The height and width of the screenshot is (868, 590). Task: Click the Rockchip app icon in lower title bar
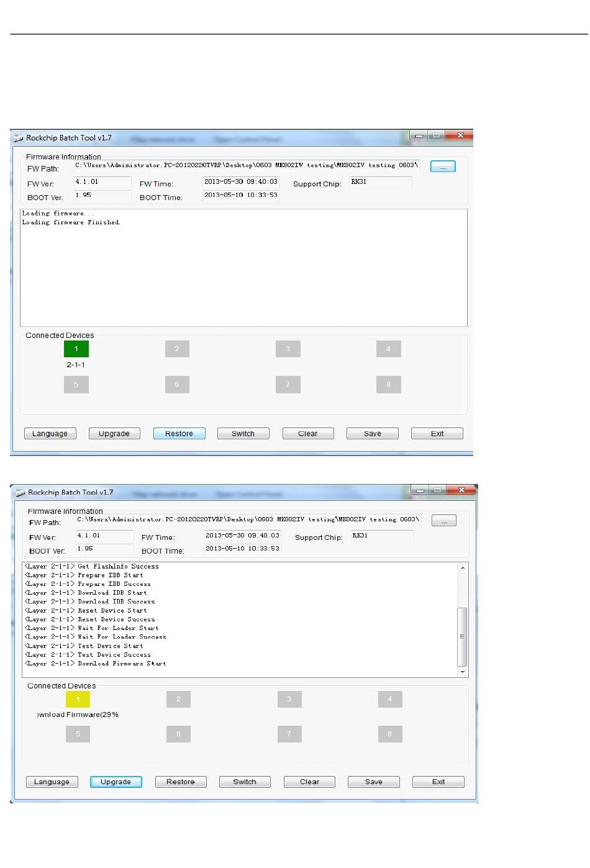pos(20,493)
